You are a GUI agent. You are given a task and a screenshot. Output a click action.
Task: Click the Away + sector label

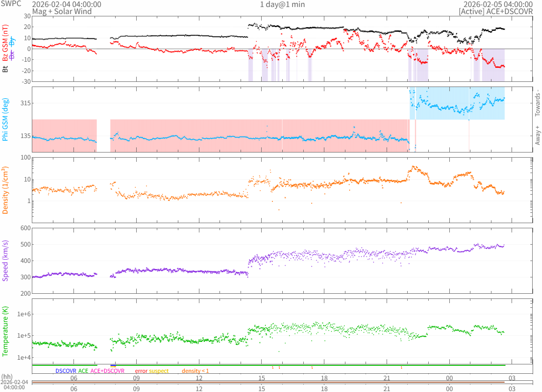[x=537, y=135]
